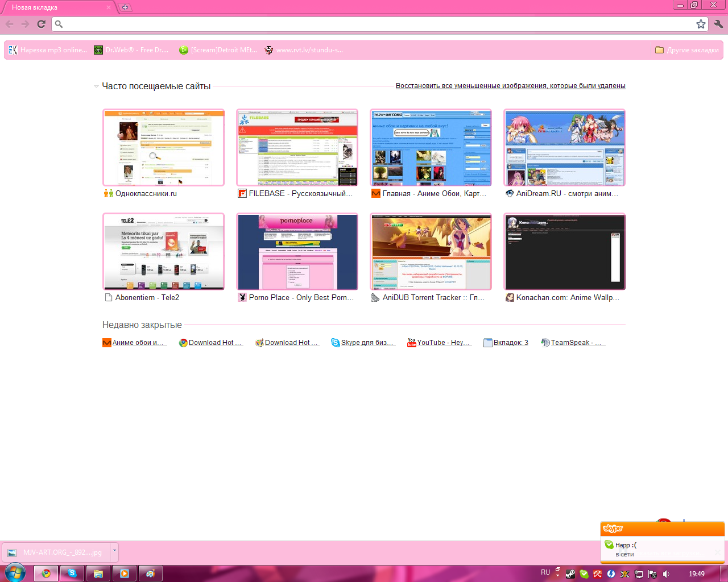Open the "Dr.Web® - Free Dr..." bookmark

[131, 50]
